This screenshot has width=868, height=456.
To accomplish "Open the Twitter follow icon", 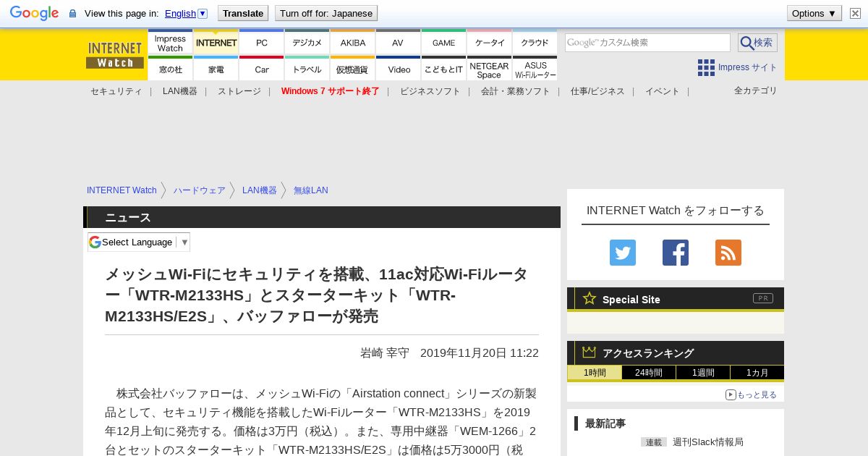I will point(623,253).
